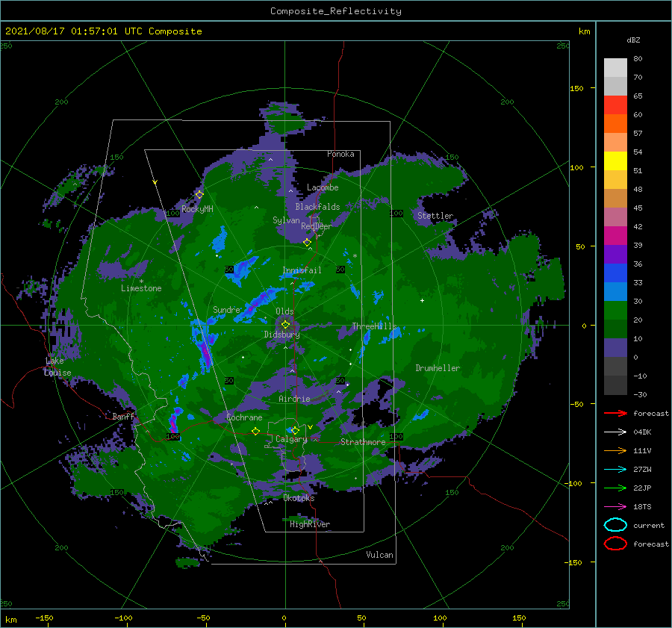Select the 39 dBZ purple swatch

tap(615, 254)
